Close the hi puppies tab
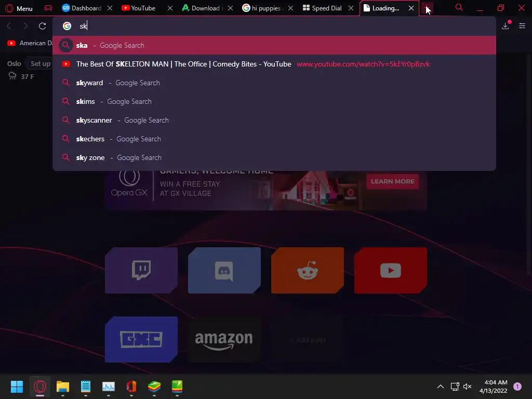532x399 pixels. click(291, 8)
